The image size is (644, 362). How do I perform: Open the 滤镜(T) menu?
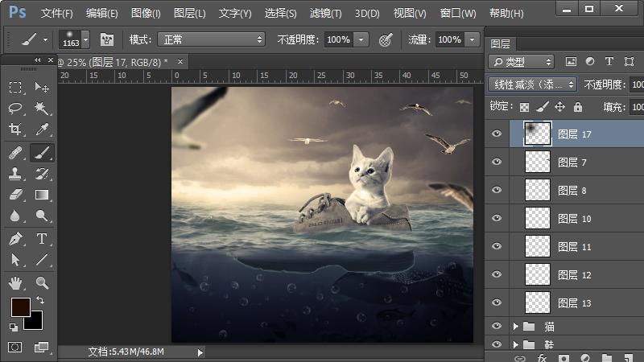(x=326, y=13)
